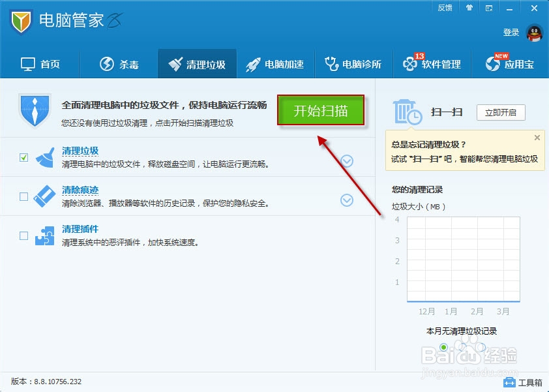Viewport: 549px width, 392px height.
Task: Open the skin-change shirt icon in titlebar
Action: point(471,8)
